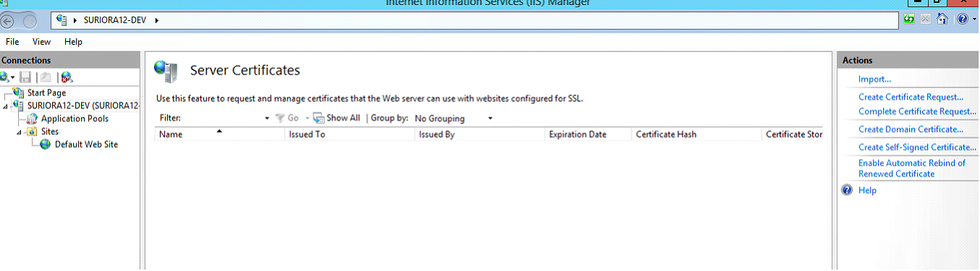
Task: Click the Import action link
Action: click(874, 79)
